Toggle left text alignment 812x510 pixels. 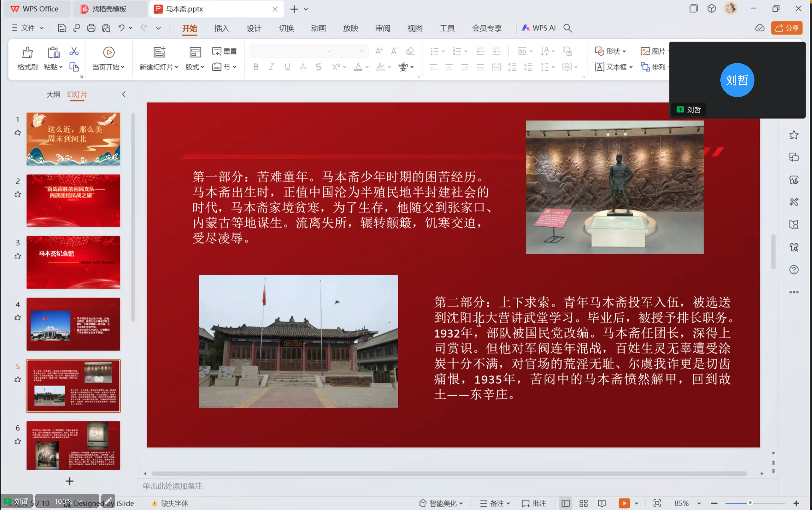point(433,67)
